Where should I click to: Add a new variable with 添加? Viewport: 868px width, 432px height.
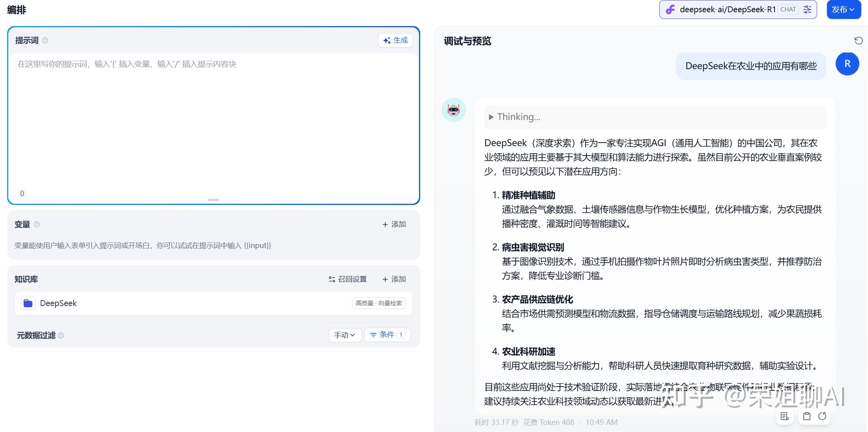pos(394,224)
